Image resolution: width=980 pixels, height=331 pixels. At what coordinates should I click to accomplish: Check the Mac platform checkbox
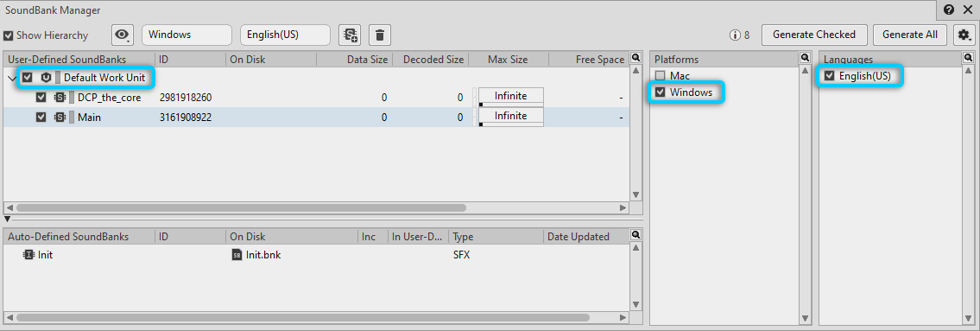[660, 76]
